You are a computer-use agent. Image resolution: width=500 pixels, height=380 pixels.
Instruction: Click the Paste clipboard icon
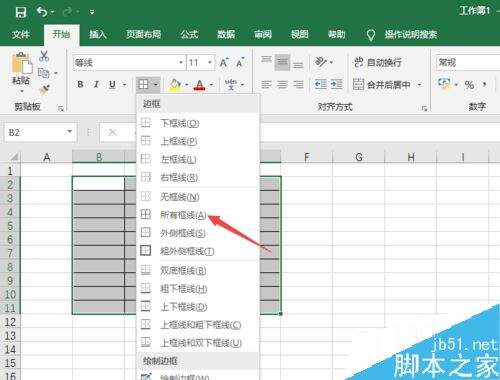(22, 63)
